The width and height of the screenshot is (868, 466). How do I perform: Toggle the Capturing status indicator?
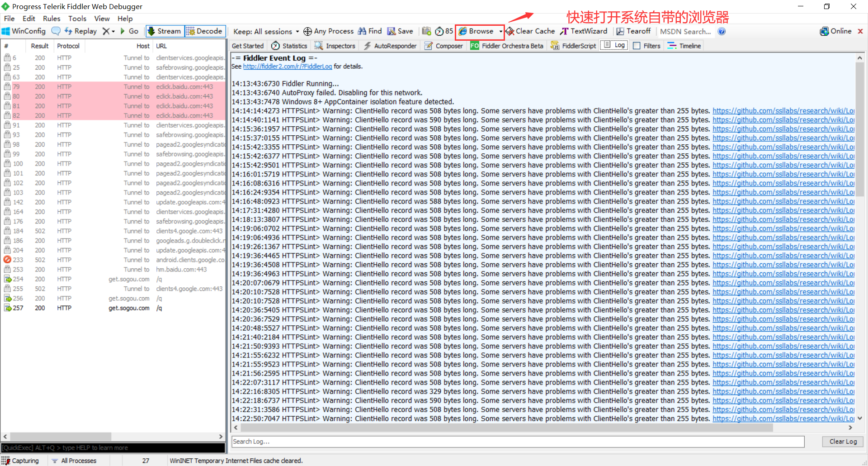[x=20, y=461]
